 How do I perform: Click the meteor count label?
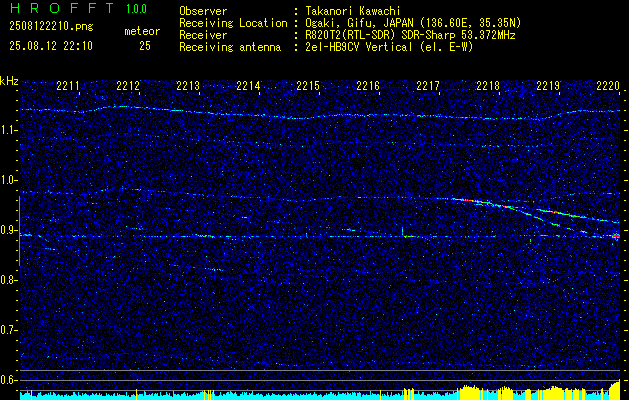pos(142,31)
